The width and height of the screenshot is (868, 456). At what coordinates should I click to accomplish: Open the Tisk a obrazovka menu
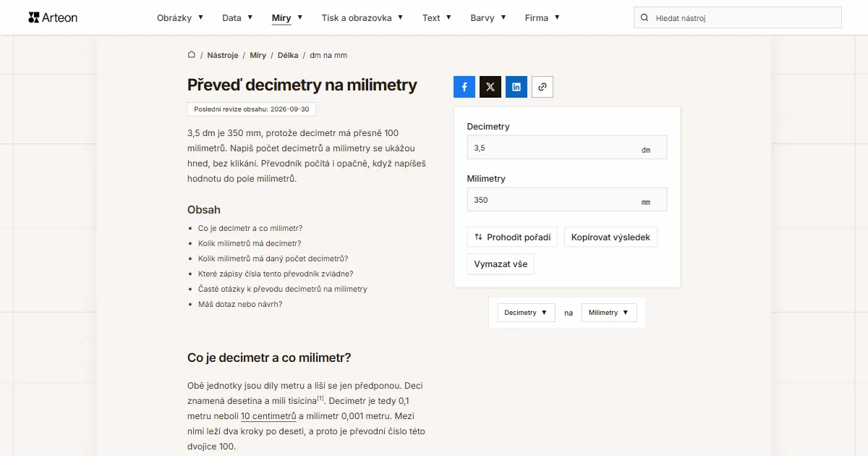pyautogui.click(x=362, y=17)
